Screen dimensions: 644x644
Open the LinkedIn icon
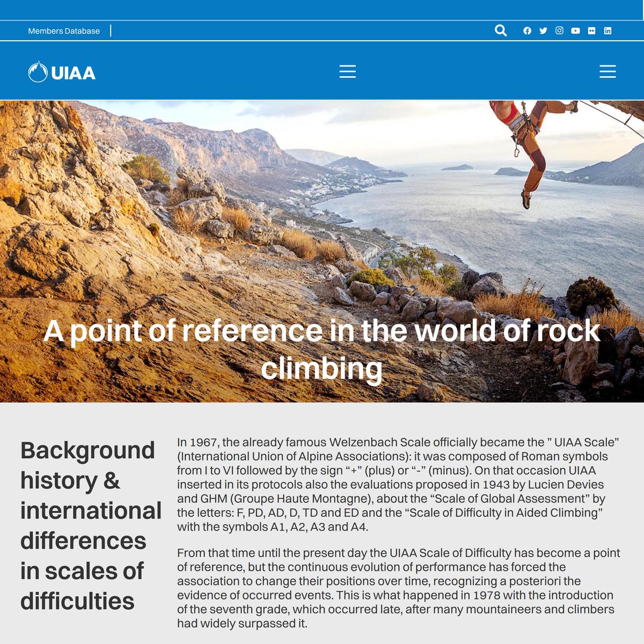(608, 31)
